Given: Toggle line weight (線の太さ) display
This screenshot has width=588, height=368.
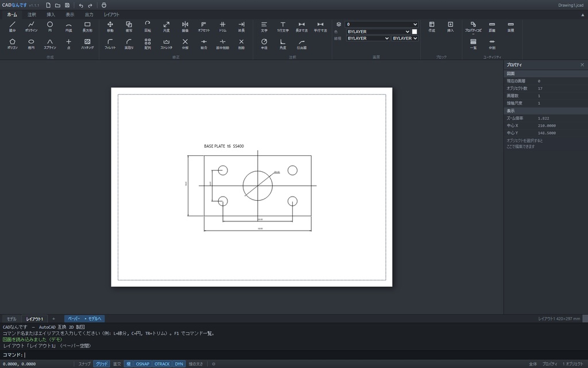Looking at the screenshot, I should click(196, 364).
